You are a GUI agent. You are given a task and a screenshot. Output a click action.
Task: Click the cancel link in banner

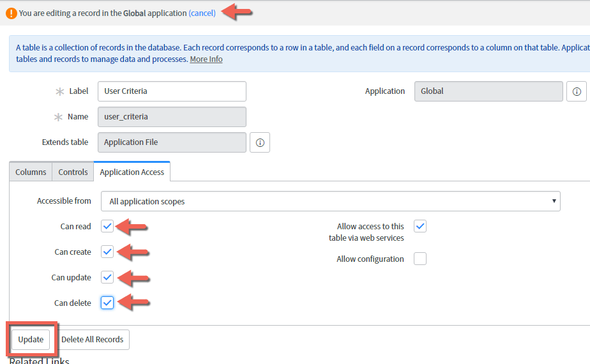(202, 13)
